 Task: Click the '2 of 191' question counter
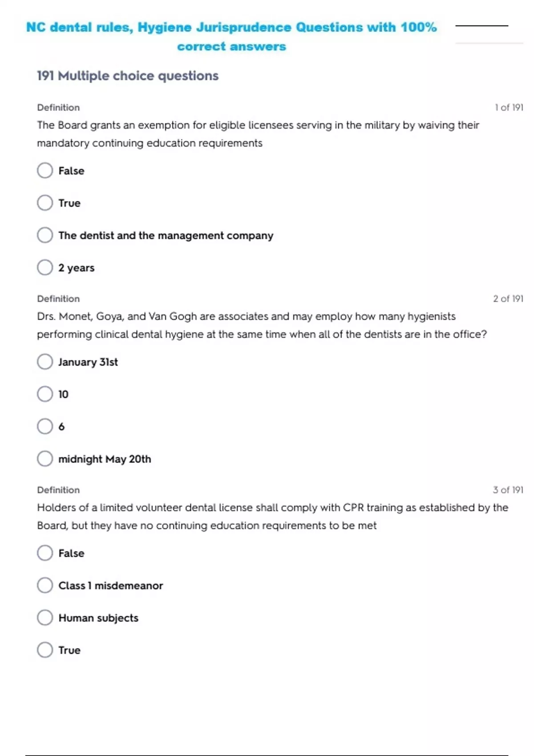508,299
